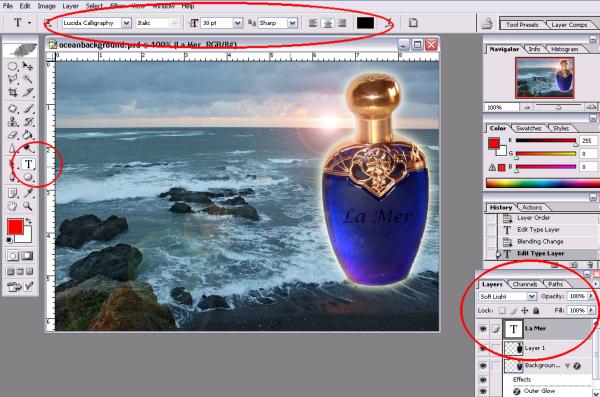Select the Sharpen tool
This screenshot has height=397, width=600.
click(x=13, y=148)
